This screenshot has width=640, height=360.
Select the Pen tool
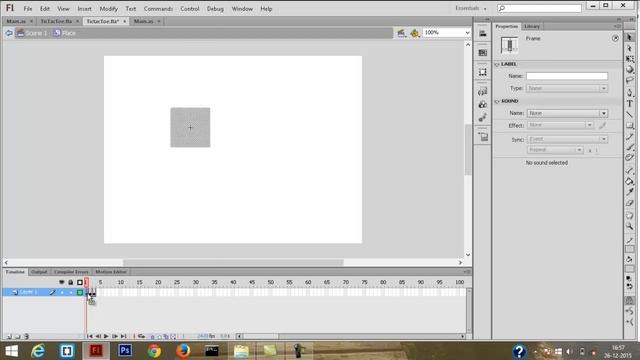[x=629, y=93]
